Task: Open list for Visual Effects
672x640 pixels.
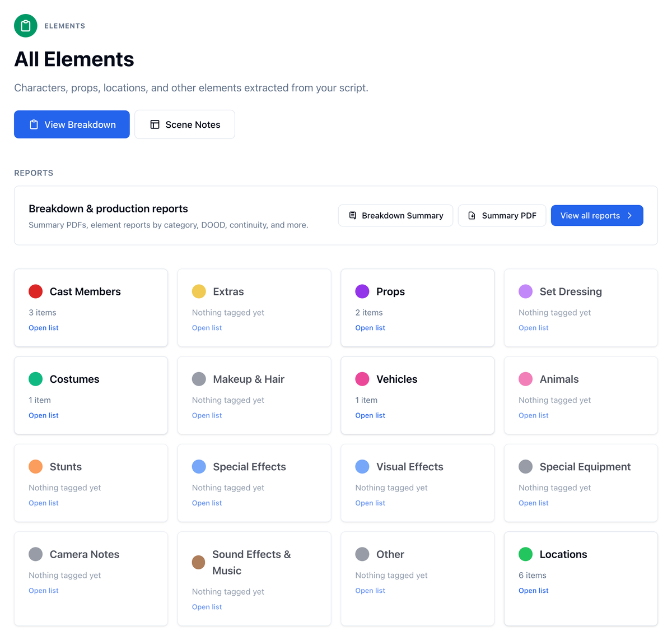Action: click(370, 503)
